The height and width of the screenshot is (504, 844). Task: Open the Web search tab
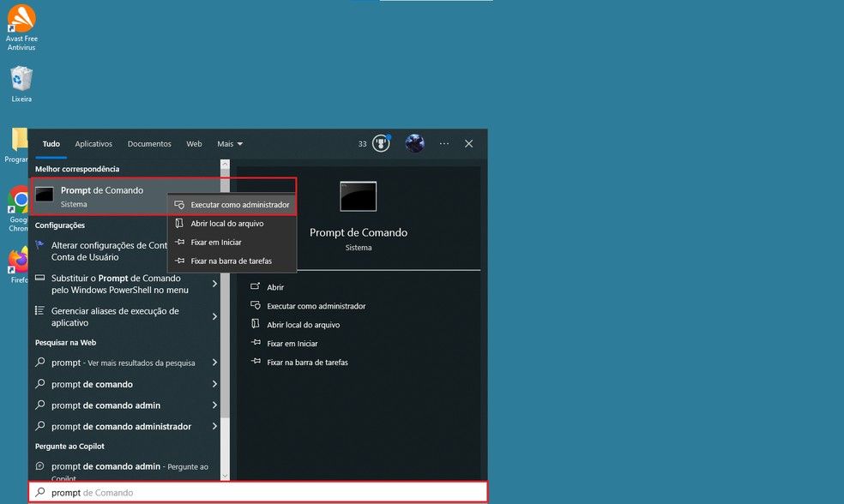tap(194, 143)
